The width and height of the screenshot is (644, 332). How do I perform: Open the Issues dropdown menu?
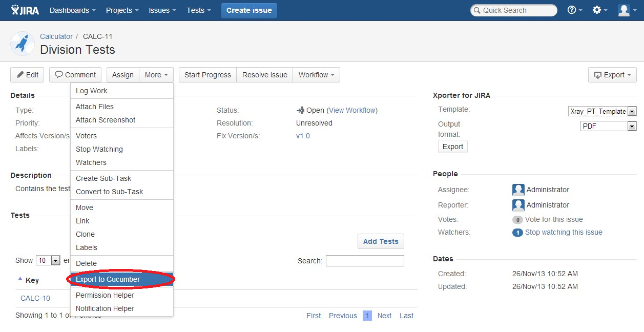pyautogui.click(x=162, y=10)
